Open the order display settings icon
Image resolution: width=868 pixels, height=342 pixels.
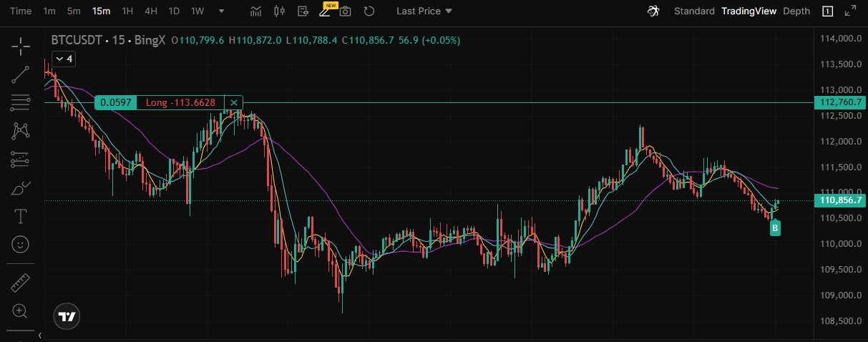click(303, 11)
